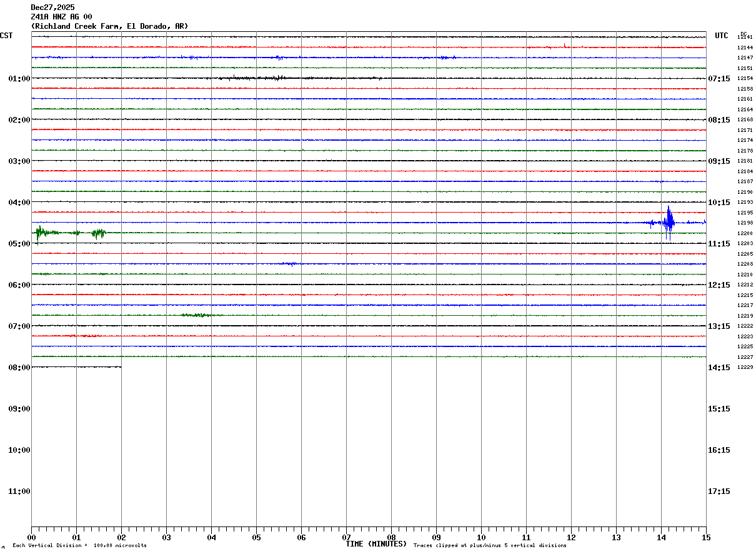Click the green seismic burst at trace start
Screen dimensions: 756x554
40,233
